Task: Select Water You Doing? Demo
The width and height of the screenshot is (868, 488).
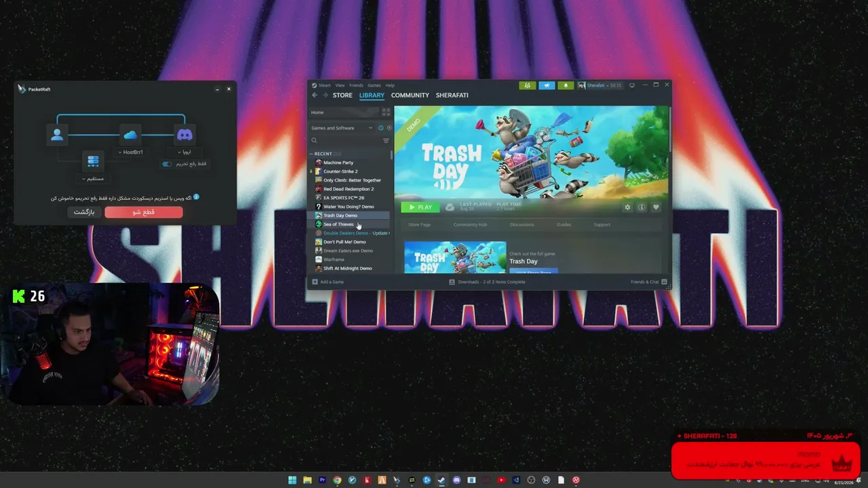Action: pos(349,207)
